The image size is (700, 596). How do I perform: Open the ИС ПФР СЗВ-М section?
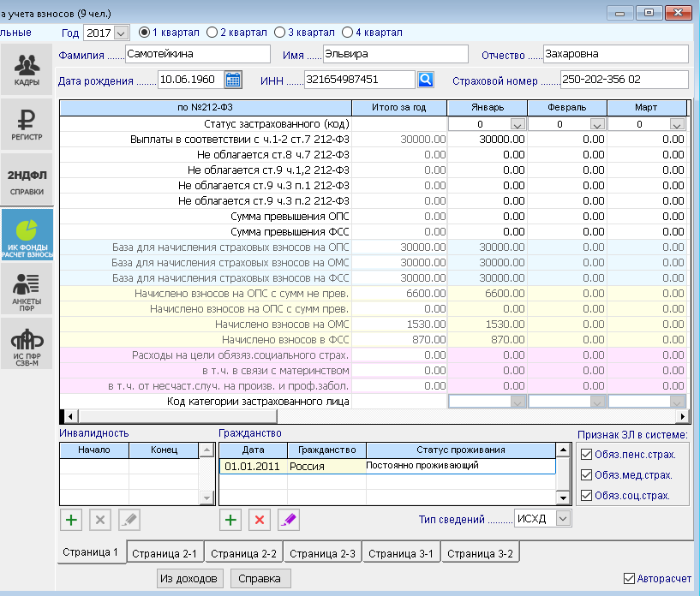click(27, 343)
